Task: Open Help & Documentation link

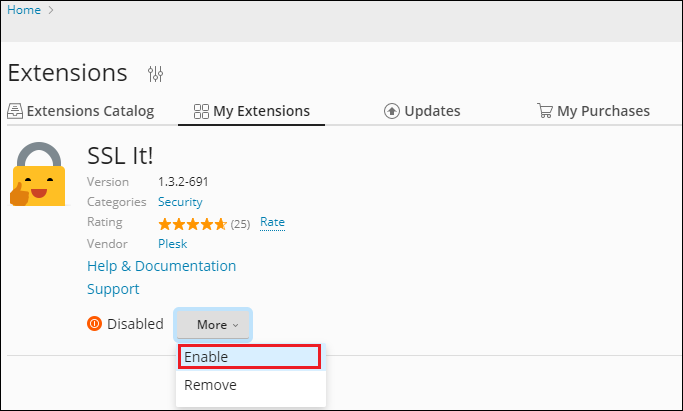Action: coord(162,266)
